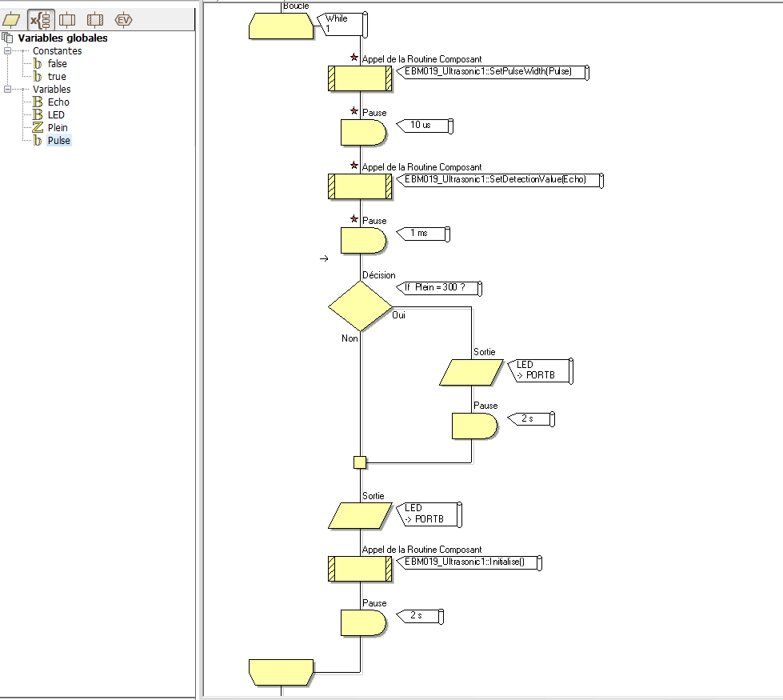Screen dimensions: 783x700
Task: Select the final 2 s pause block
Action: (x=364, y=622)
